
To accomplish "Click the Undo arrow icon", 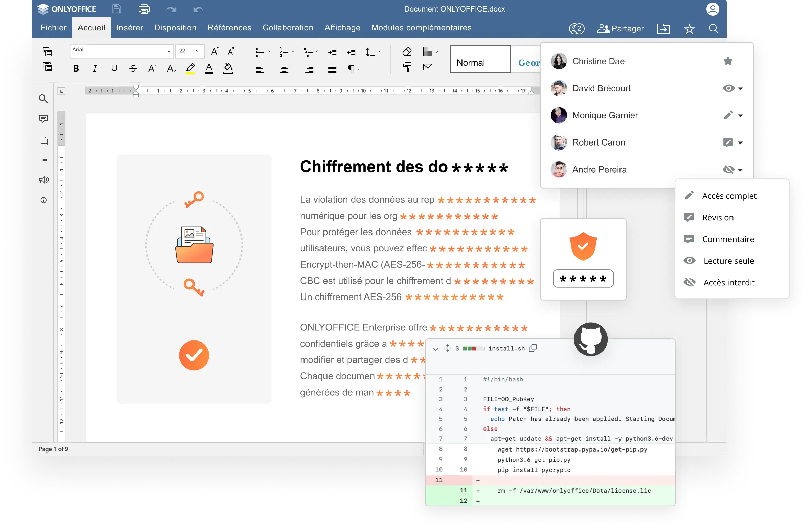I will click(x=198, y=9).
